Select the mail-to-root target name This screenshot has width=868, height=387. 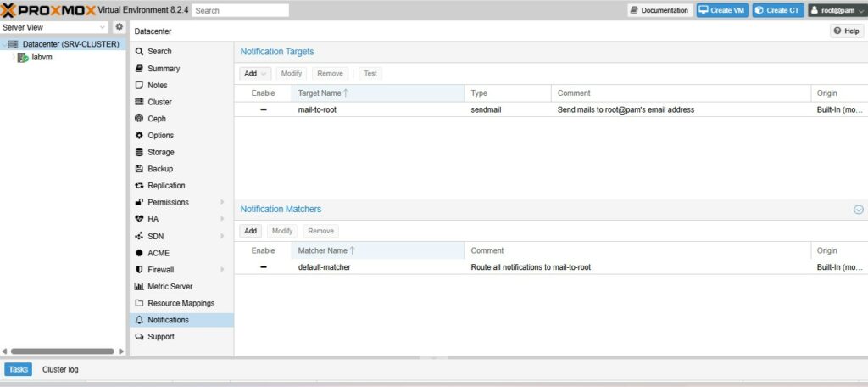point(317,109)
